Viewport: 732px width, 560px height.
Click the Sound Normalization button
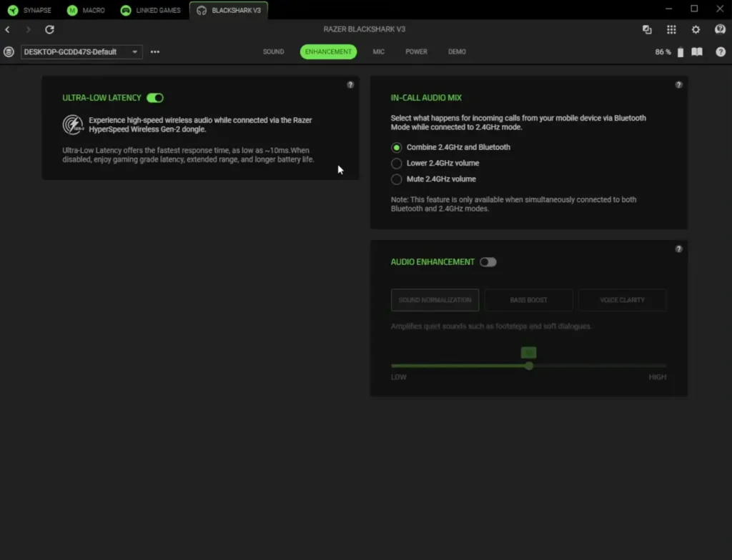[x=435, y=300]
